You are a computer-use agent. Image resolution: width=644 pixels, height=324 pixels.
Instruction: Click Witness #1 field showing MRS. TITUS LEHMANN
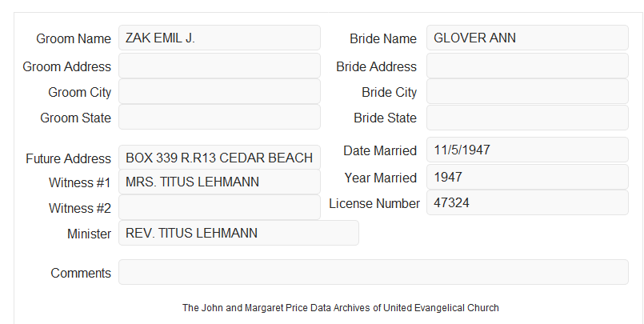(x=219, y=182)
